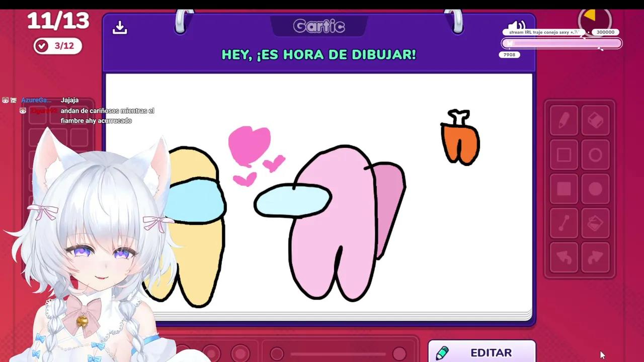Pick the filled rectangle tool
The width and height of the screenshot is (644, 362).
(564, 189)
